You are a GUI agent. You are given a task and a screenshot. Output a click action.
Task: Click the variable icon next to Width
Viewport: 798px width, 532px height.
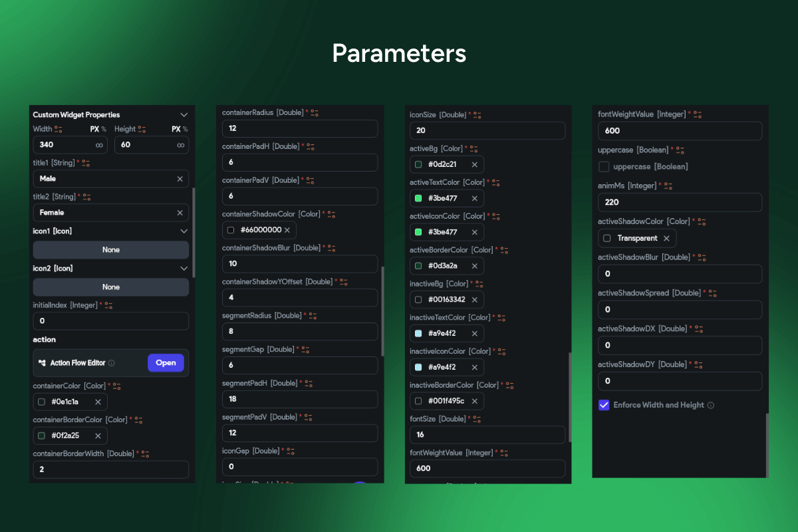[59, 129]
